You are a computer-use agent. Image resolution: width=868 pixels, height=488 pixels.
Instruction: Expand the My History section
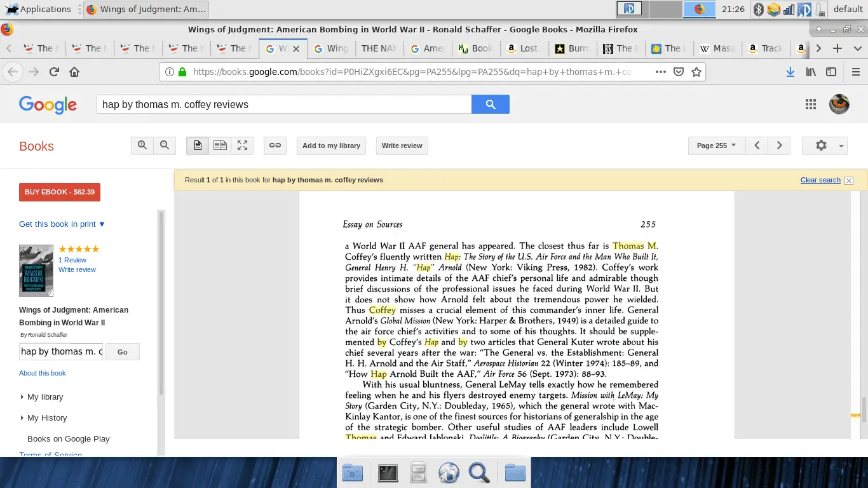click(x=46, y=417)
